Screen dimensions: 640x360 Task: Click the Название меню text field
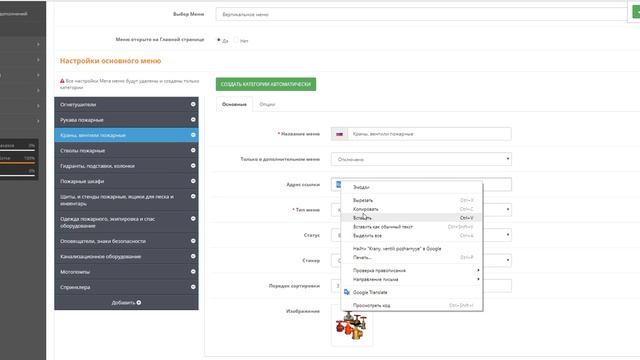[429, 134]
